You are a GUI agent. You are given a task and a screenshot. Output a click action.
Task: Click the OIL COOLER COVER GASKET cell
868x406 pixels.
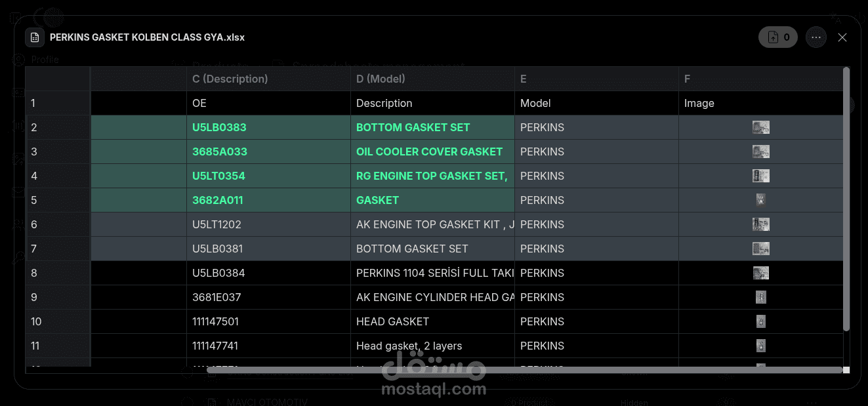[x=432, y=152]
